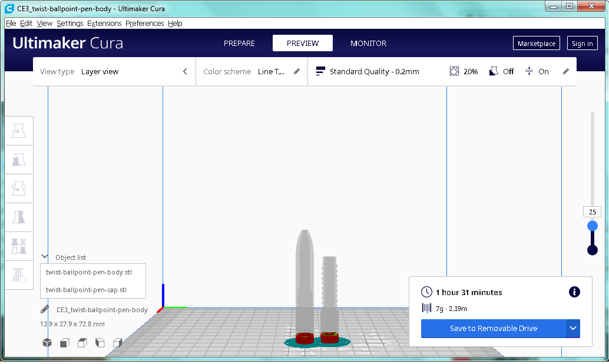Open the Help menu
The width and height of the screenshot is (609, 364).
(175, 24)
